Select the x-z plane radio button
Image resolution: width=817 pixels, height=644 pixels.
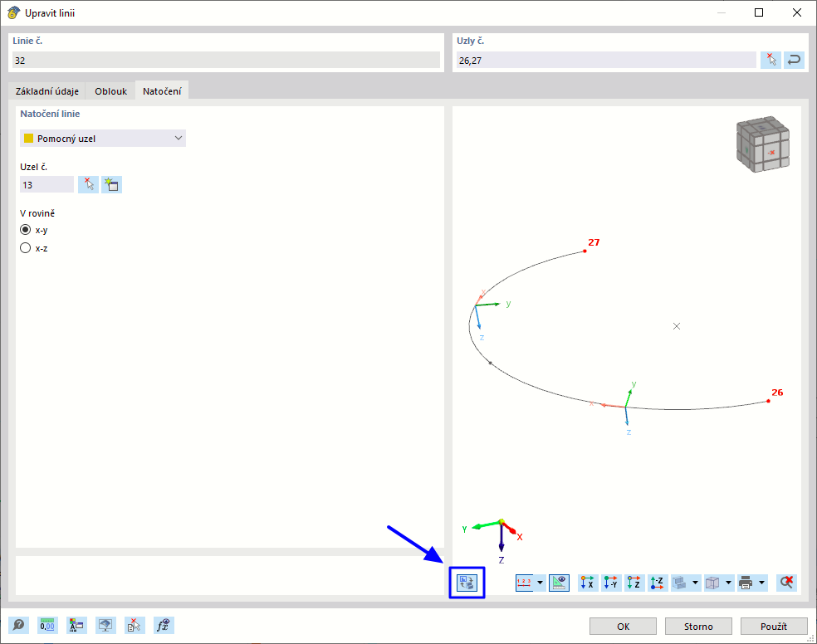click(26, 248)
